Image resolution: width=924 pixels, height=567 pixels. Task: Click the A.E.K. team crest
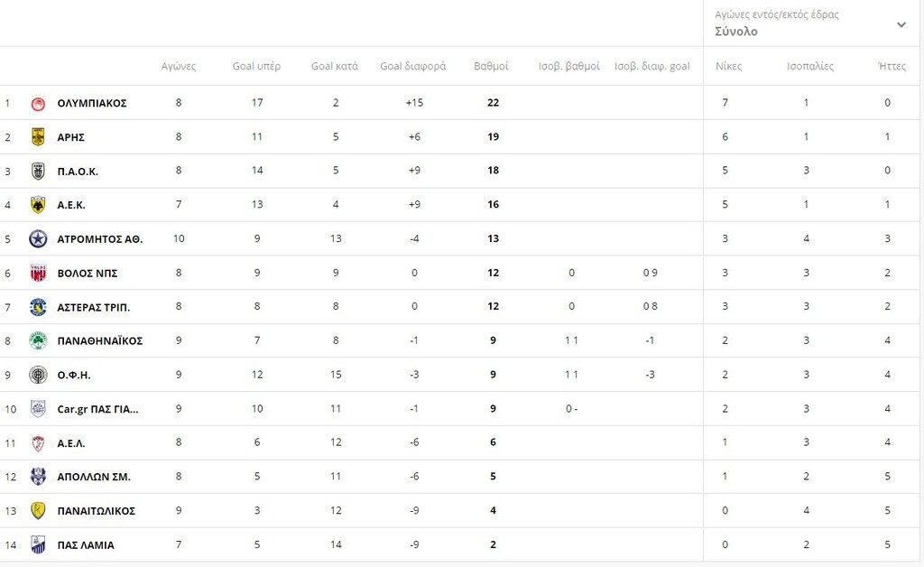coord(38,205)
